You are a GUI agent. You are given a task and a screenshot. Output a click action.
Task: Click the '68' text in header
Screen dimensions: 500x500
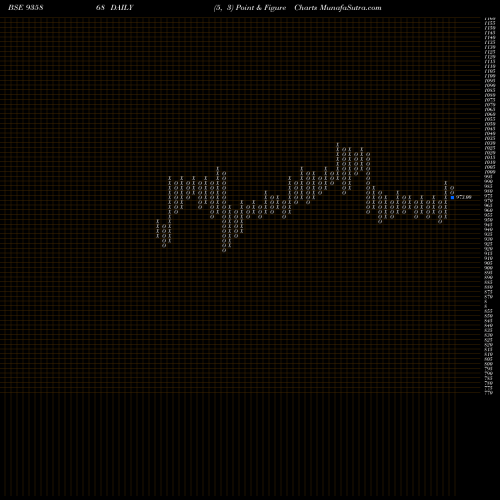(100, 8)
